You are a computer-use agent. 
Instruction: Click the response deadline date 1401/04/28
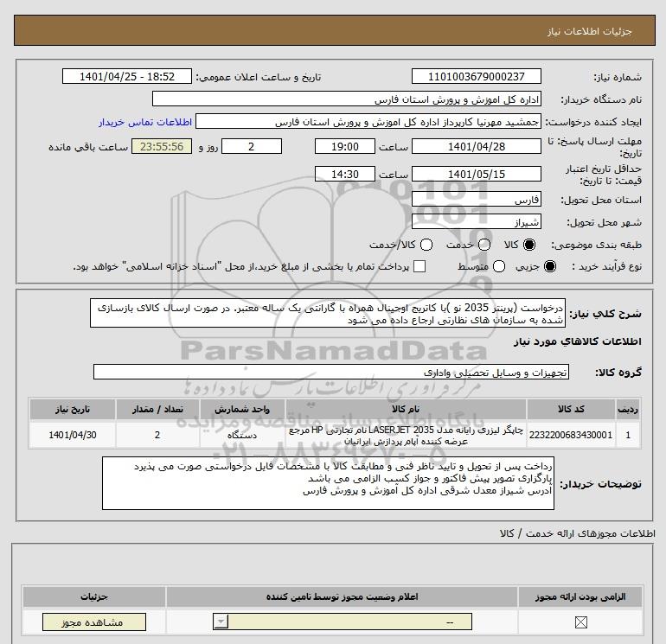point(476,146)
